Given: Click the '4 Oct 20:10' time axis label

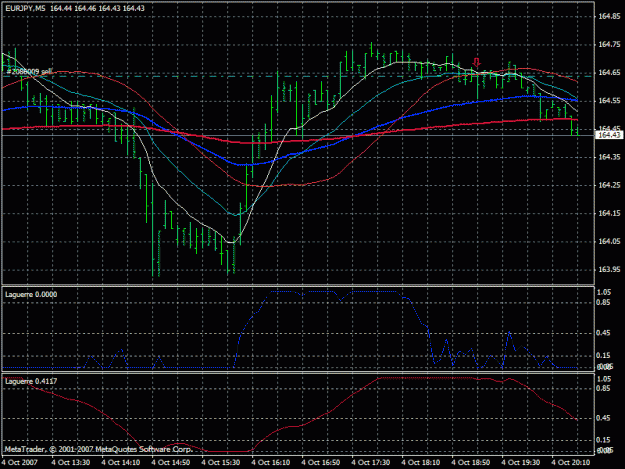Looking at the screenshot, I should 571,463.
